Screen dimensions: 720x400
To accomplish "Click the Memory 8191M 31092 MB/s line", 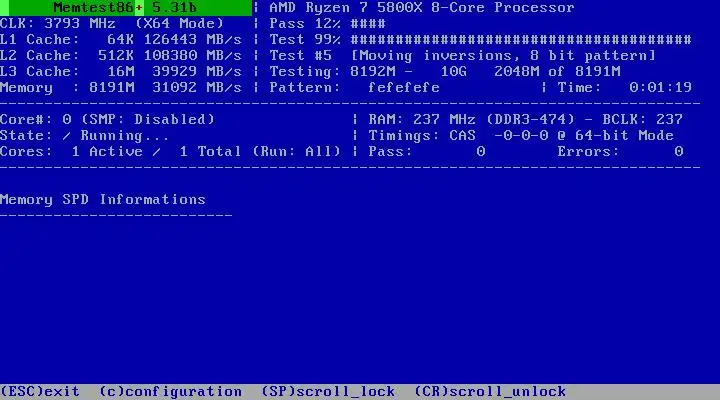I will pyautogui.click(x=121, y=87).
